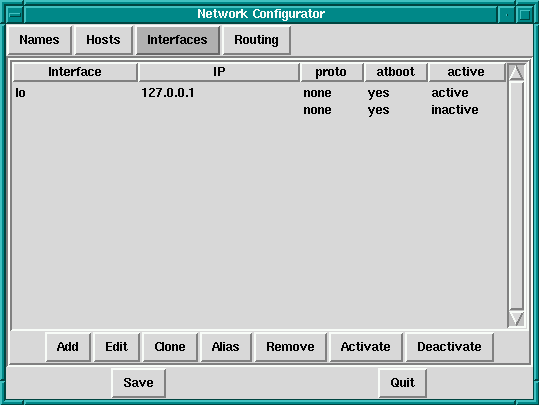Switch to the Names tab
539x405 pixels.
click(40, 40)
